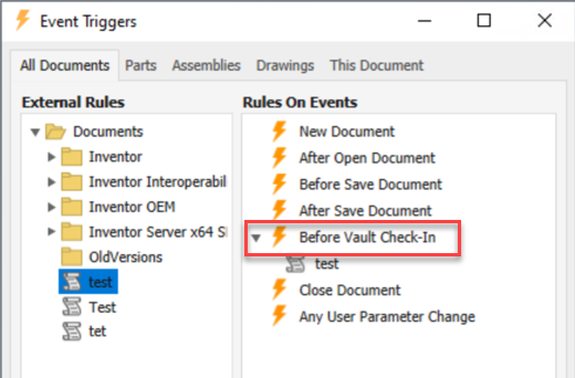Click the OldVersions folder icon
Screen dimensions: 575x378
72,257
